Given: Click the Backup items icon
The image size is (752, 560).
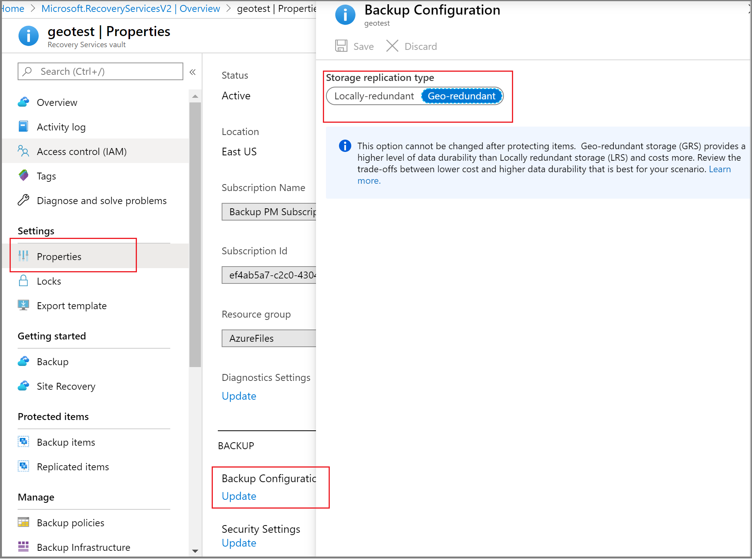Looking at the screenshot, I should (x=23, y=442).
